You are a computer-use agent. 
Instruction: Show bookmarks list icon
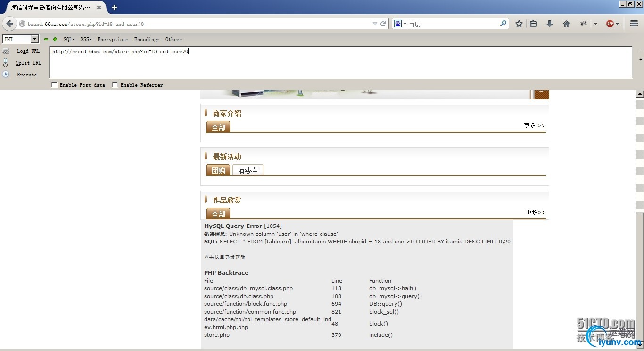[533, 24]
